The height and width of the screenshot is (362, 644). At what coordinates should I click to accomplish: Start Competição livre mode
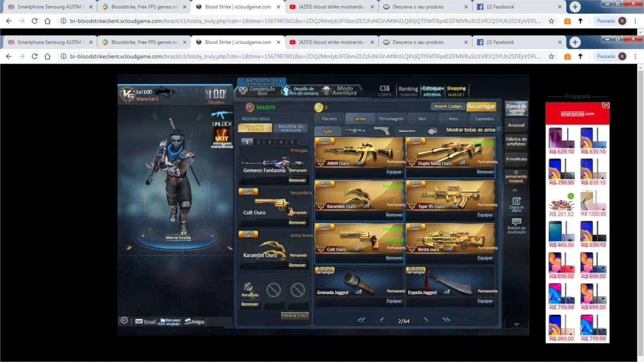click(x=257, y=91)
